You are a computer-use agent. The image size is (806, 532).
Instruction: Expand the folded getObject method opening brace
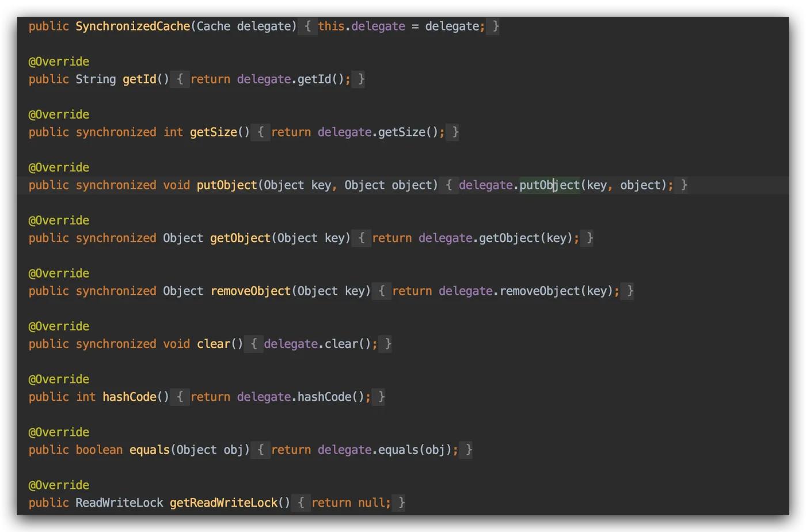tap(362, 238)
